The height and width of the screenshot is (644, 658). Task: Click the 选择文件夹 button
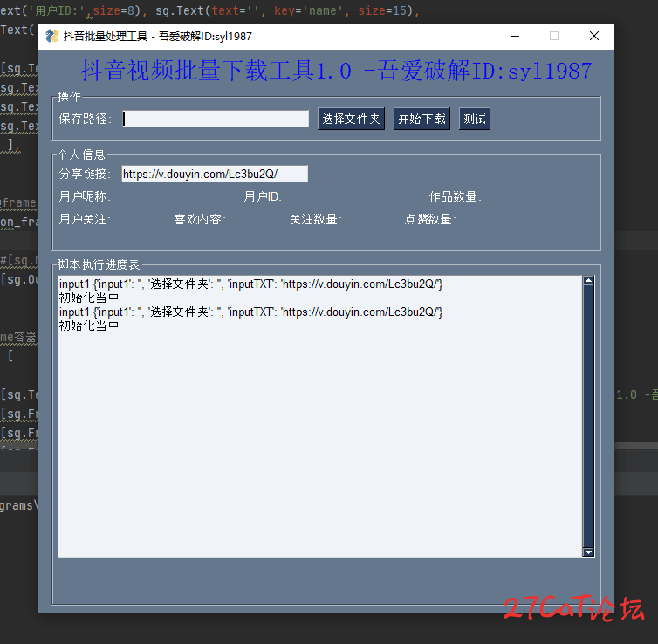[351, 120]
